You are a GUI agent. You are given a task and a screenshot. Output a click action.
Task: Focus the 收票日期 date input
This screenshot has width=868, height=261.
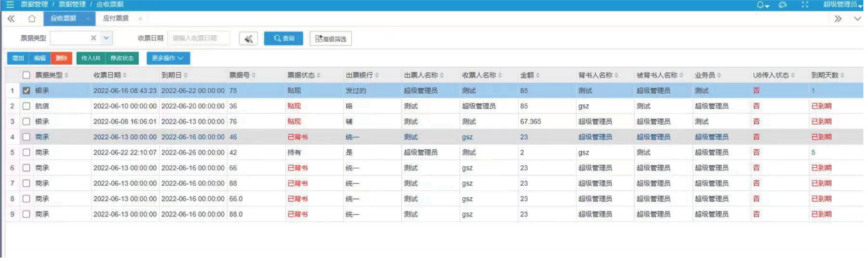tap(198, 39)
